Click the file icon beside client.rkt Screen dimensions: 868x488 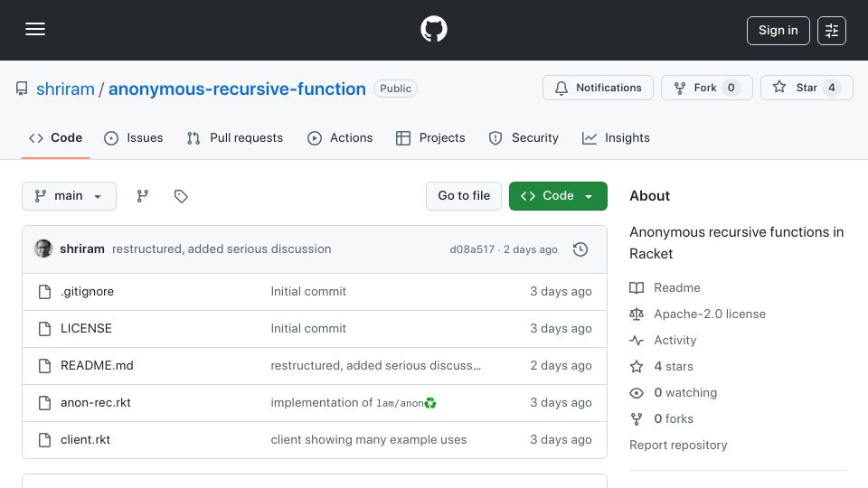click(45, 440)
